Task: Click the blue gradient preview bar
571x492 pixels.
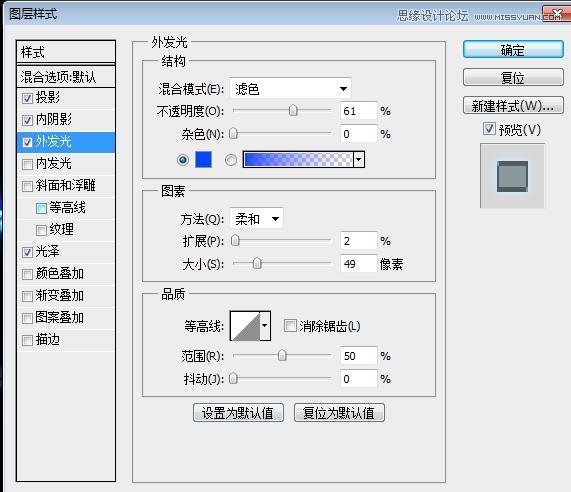Action: pyautogui.click(x=298, y=160)
